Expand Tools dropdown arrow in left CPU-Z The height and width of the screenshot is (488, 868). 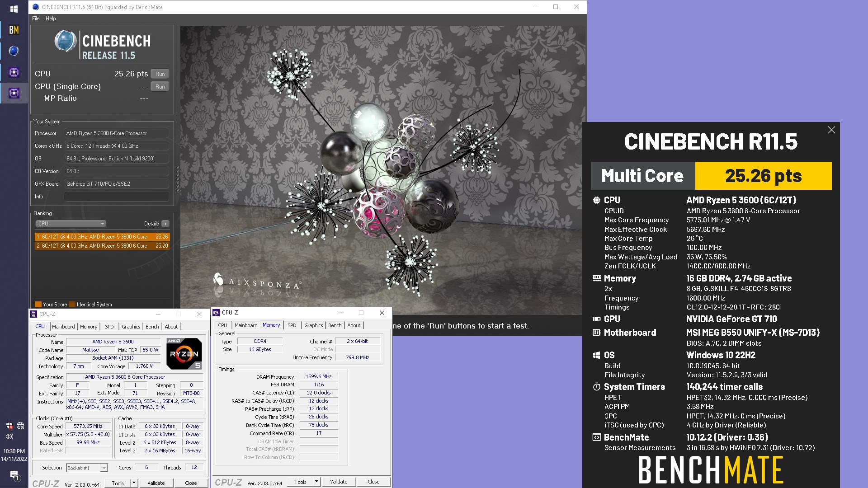click(x=134, y=483)
